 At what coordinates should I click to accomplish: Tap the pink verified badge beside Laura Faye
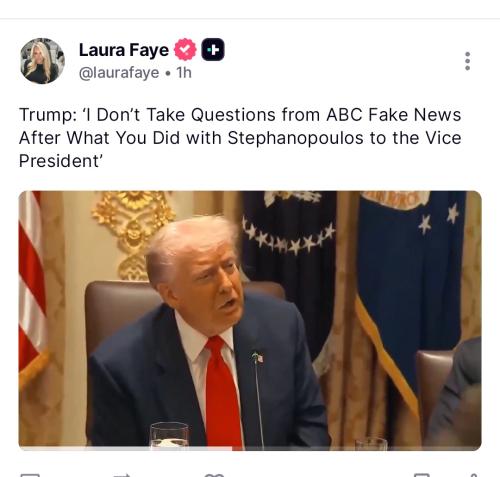[185, 49]
